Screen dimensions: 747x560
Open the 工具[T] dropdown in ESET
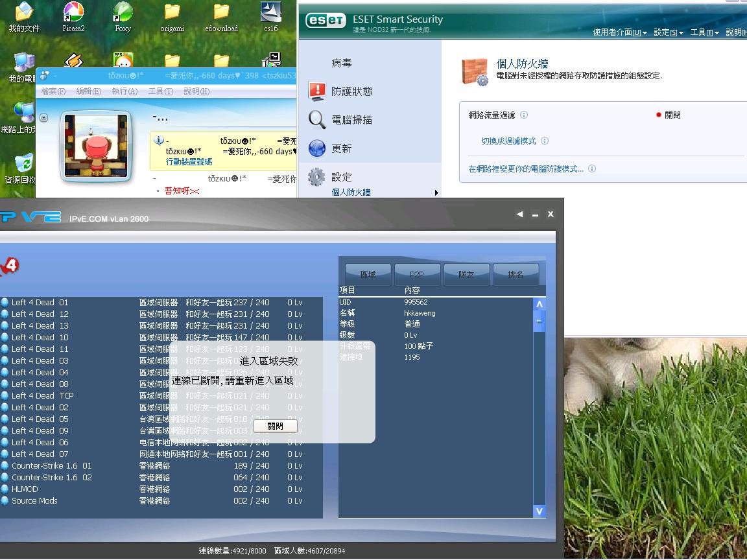702,33
